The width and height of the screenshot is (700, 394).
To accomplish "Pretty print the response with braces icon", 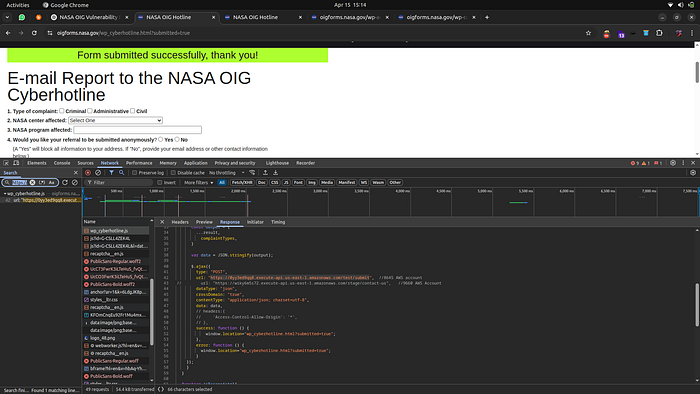I will click(161, 390).
